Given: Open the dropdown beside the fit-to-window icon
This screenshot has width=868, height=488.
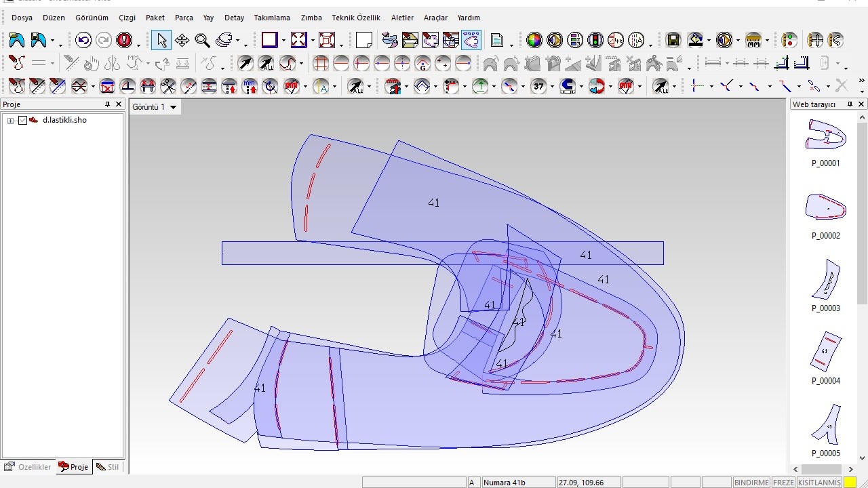Looking at the screenshot, I should [313, 41].
